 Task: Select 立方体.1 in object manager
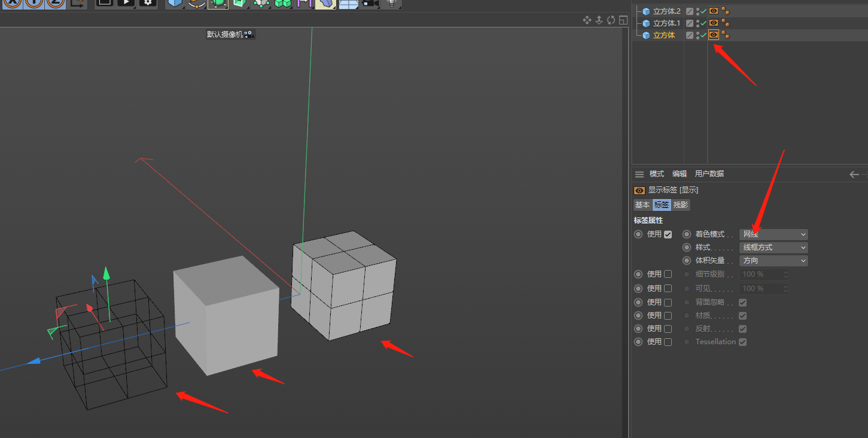point(667,23)
